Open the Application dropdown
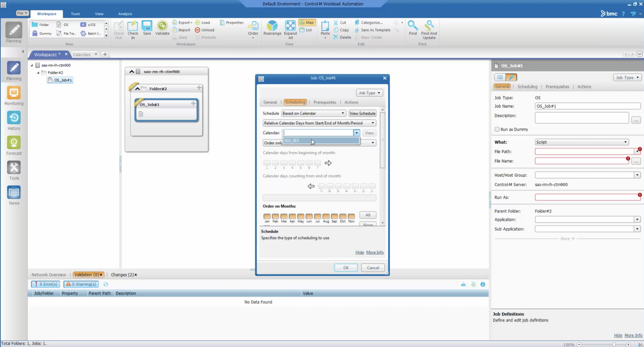 (637, 219)
